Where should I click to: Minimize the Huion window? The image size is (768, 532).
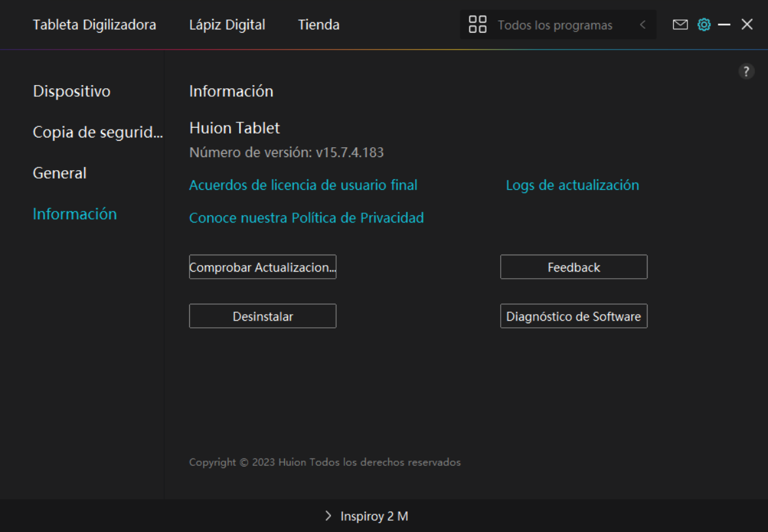[x=724, y=25]
